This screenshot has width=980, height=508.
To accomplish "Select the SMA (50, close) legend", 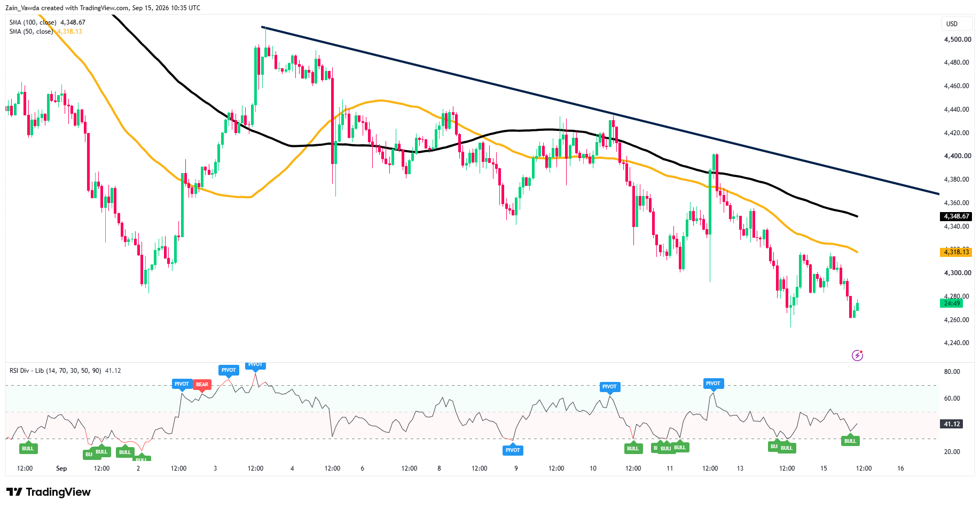I will click(45, 32).
